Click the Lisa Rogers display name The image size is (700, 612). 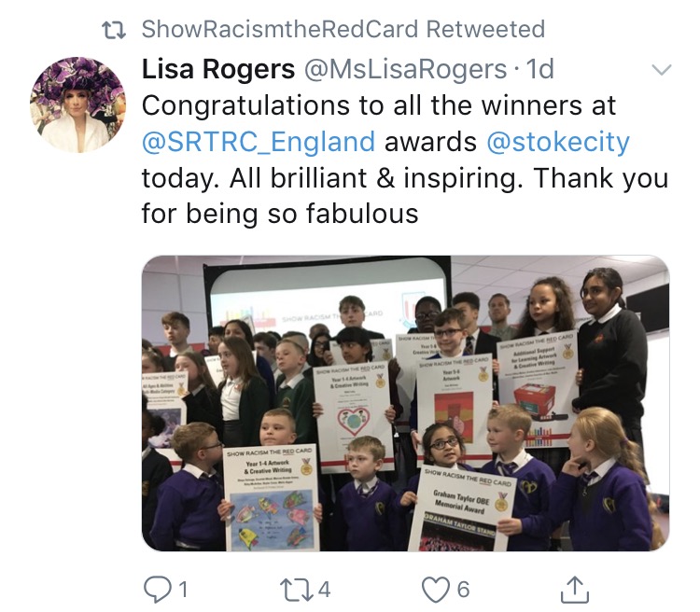tap(218, 69)
